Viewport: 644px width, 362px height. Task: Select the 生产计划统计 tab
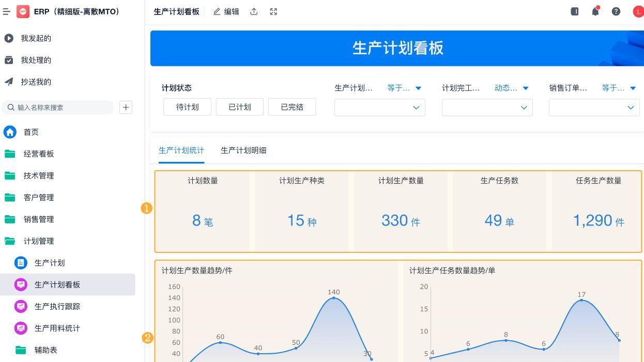pos(181,150)
